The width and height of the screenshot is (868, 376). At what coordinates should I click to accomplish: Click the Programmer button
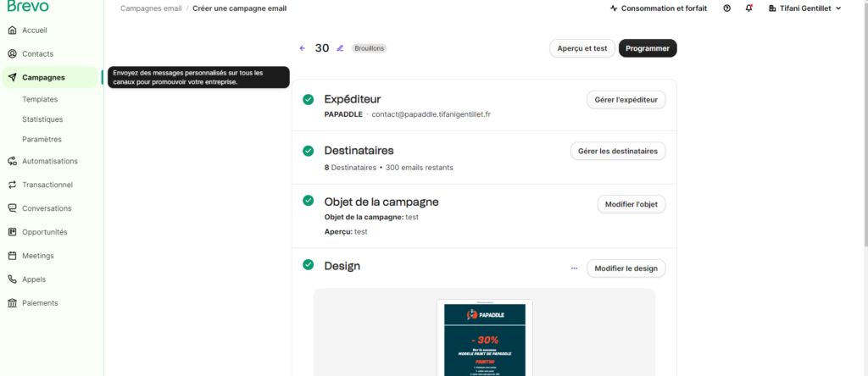[x=648, y=48]
